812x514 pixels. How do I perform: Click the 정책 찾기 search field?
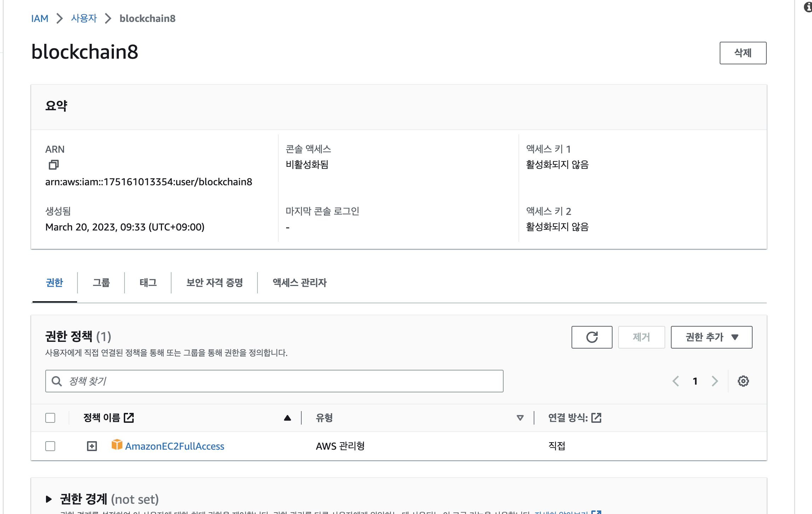pos(274,381)
